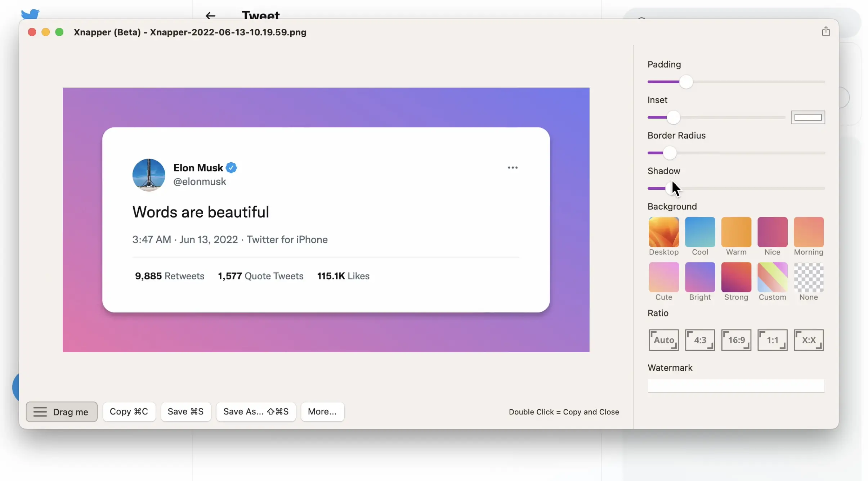
Task: Click '1,577 Quote Tweets' text
Action: pos(261,276)
